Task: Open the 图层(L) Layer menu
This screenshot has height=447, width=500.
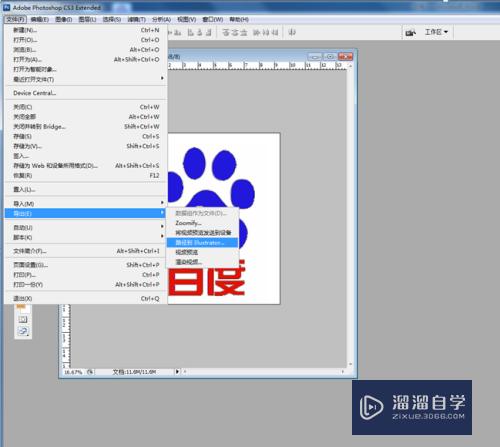Action: [87, 19]
